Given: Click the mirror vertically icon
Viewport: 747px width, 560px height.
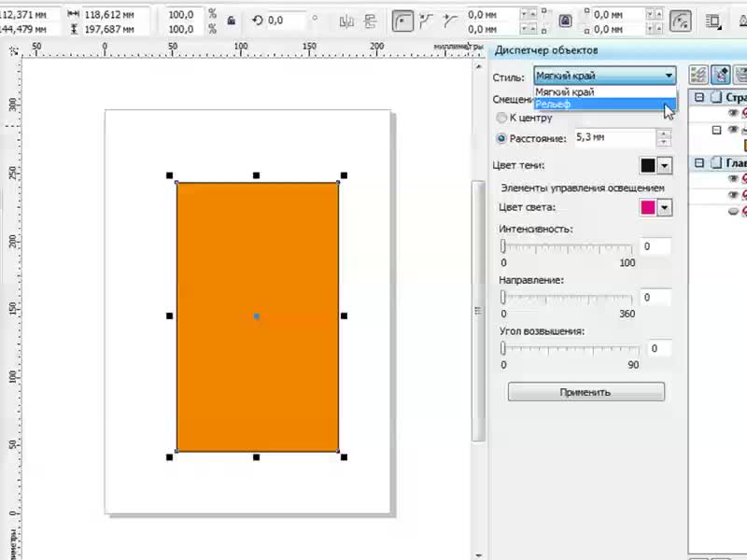Looking at the screenshot, I should coord(370,21).
